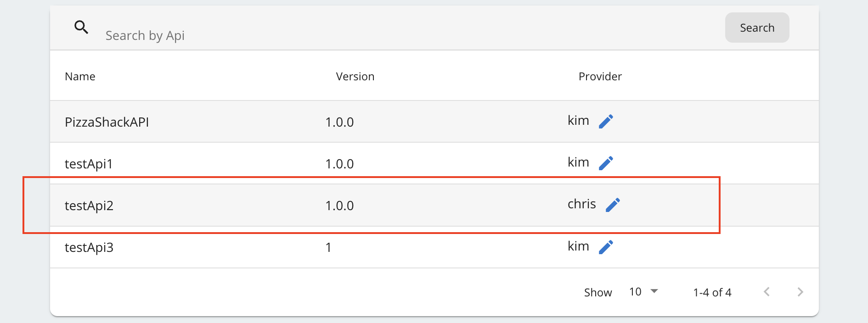Select the testApi1 name cell

tap(89, 164)
